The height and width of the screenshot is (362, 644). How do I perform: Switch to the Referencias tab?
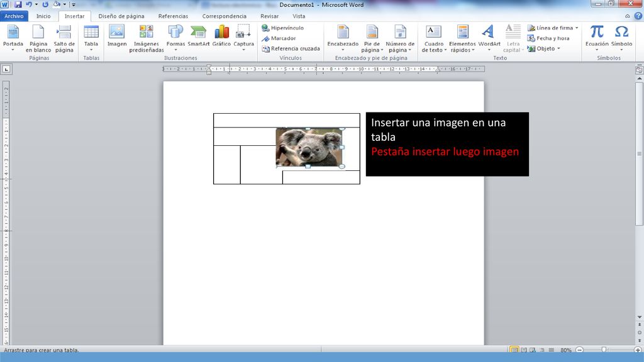tap(173, 16)
